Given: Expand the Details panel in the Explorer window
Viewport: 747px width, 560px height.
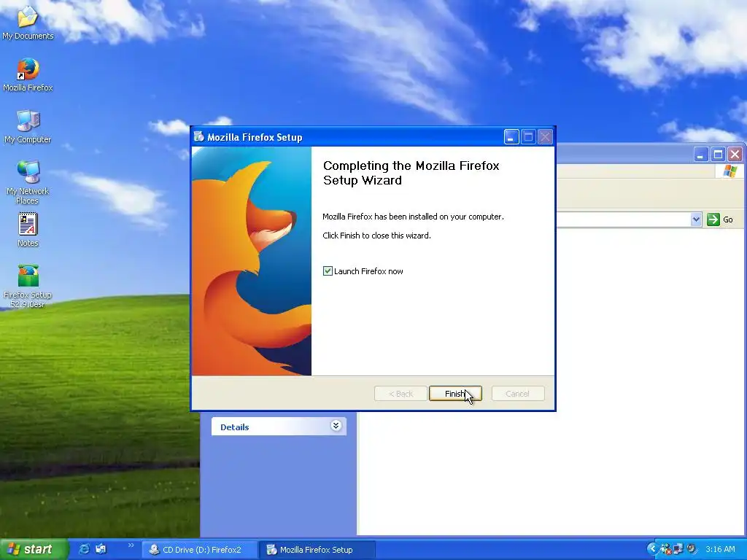Looking at the screenshot, I should point(336,426).
